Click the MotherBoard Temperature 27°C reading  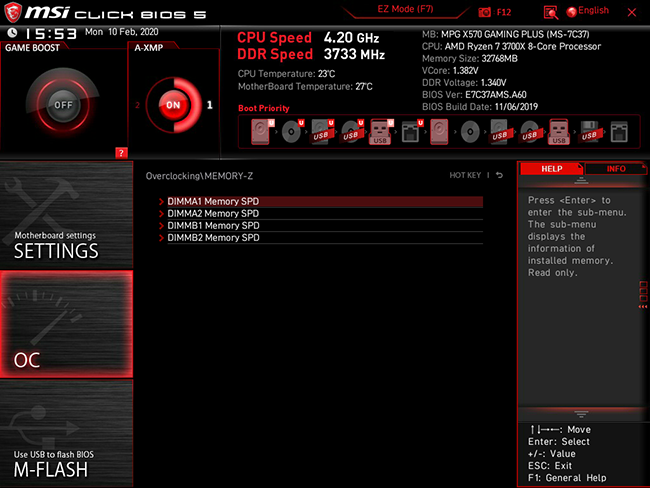[305, 87]
